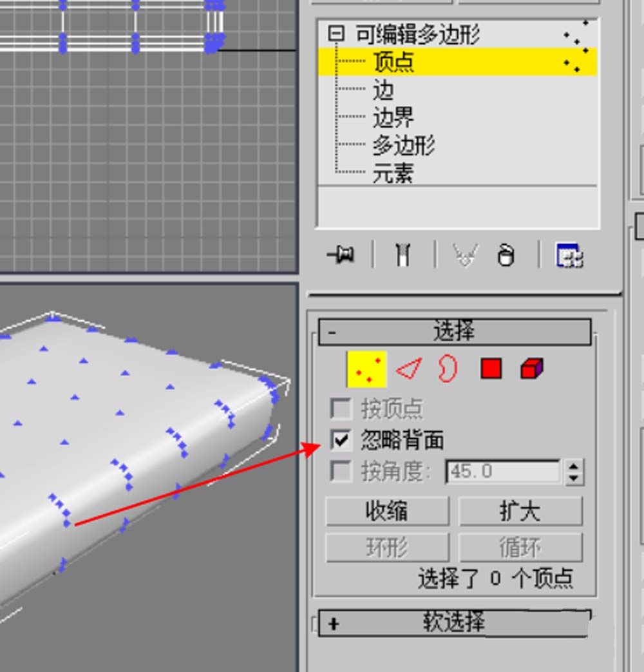Toggle the 按角度 checkbox
644x672 pixels.
[341, 471]
